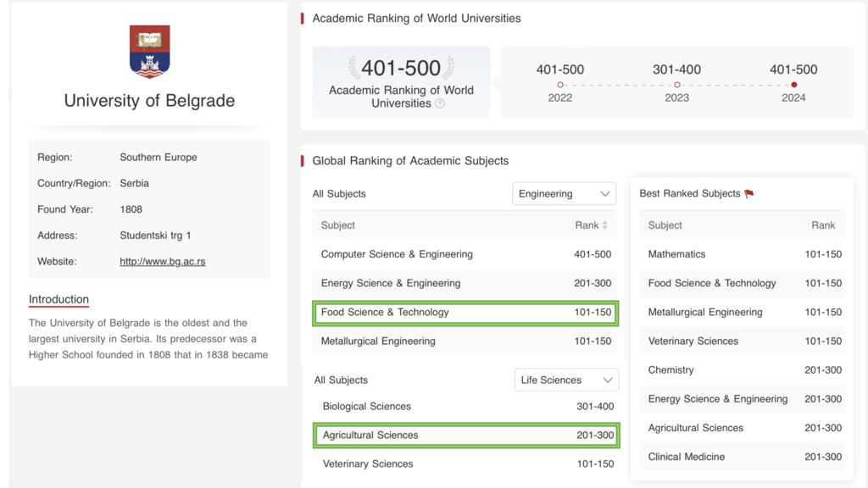868x488 pixels.
Task: Open the http://www.bg.ac.rs website link
Action: pyautogui.click(x=163, y=262)
